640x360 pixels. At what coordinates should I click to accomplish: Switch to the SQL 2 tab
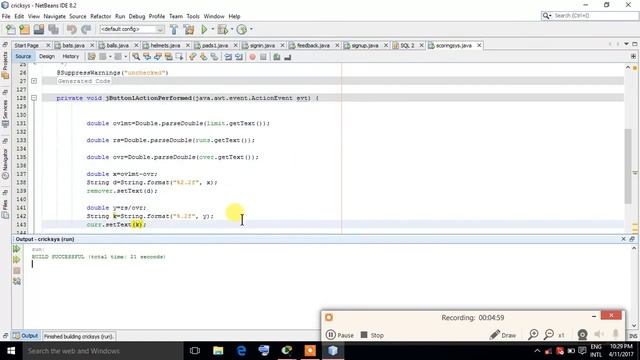pyautogui.click(x=407, y=45)
